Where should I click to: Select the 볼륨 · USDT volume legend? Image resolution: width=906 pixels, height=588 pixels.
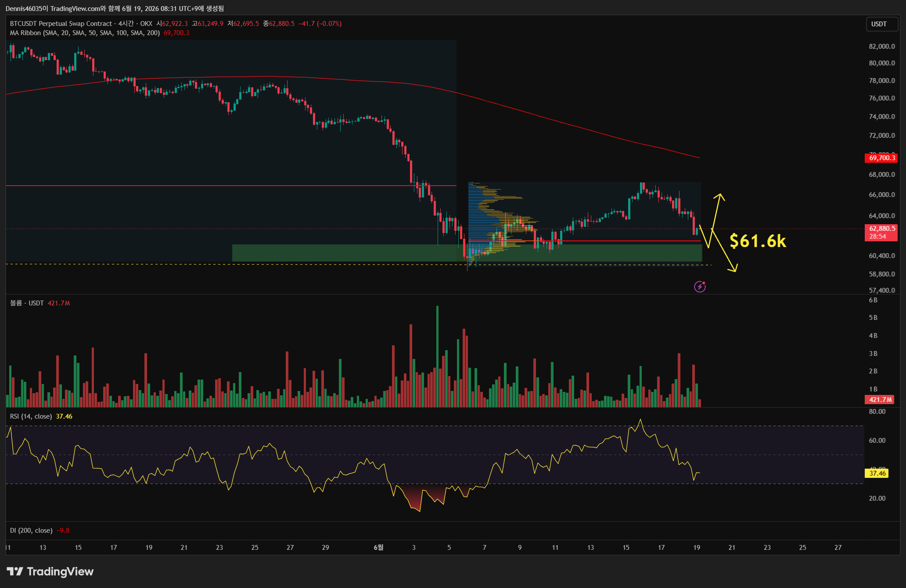[x=27, y=303]
